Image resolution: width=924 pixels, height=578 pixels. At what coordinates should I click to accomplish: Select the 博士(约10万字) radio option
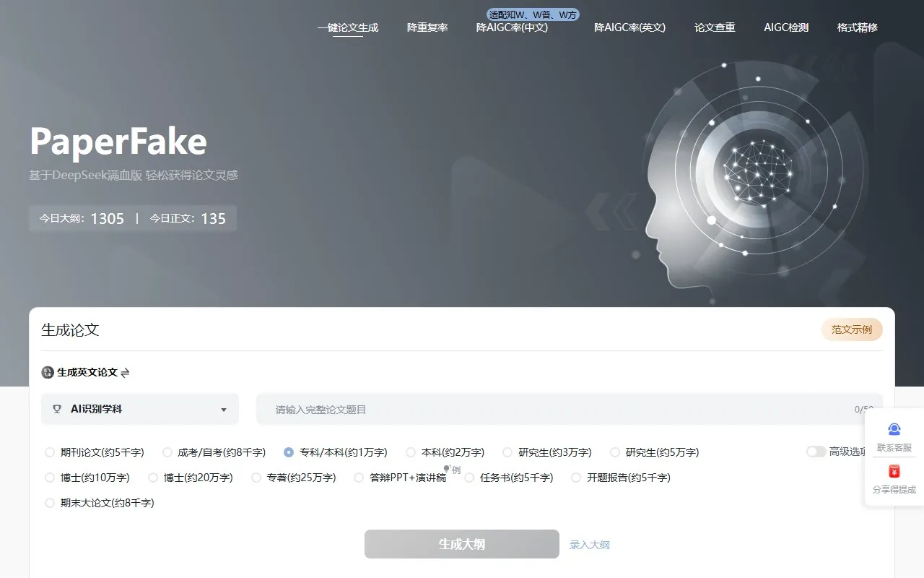click(50, 478)
